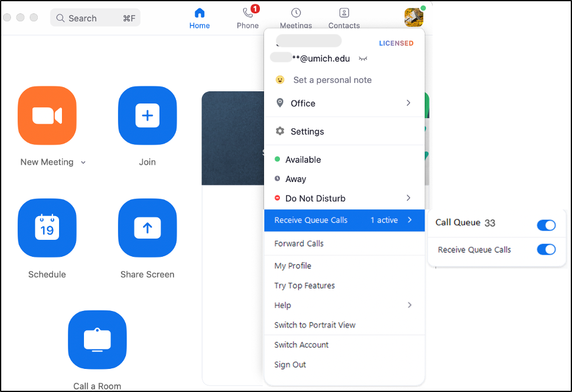Screen dimensions: 572x392
Task: Expand the Do Not Disturb submenu
Action: [x=408, y=198]
